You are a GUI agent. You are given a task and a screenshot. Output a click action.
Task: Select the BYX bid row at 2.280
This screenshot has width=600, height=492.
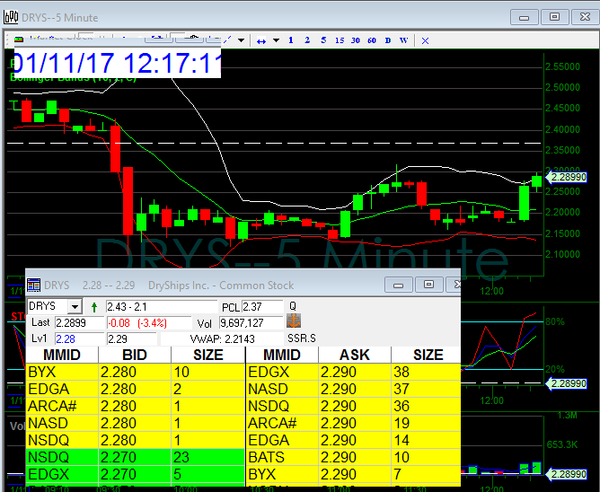coord(134,371)
